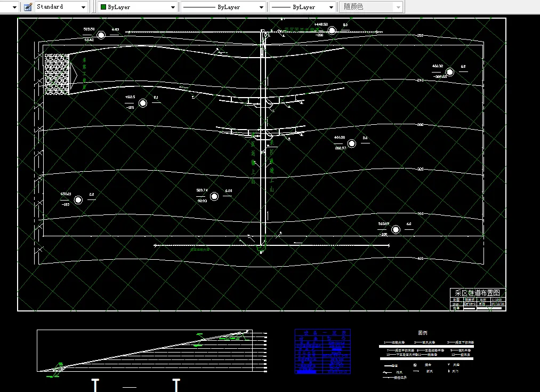Click the green ByLayer color swatch

tap(103, 7)
